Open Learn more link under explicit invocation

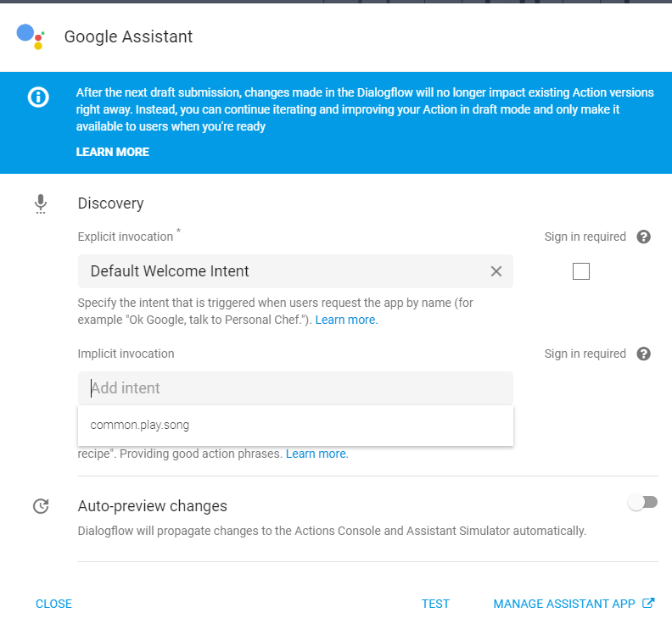(346, 320)
